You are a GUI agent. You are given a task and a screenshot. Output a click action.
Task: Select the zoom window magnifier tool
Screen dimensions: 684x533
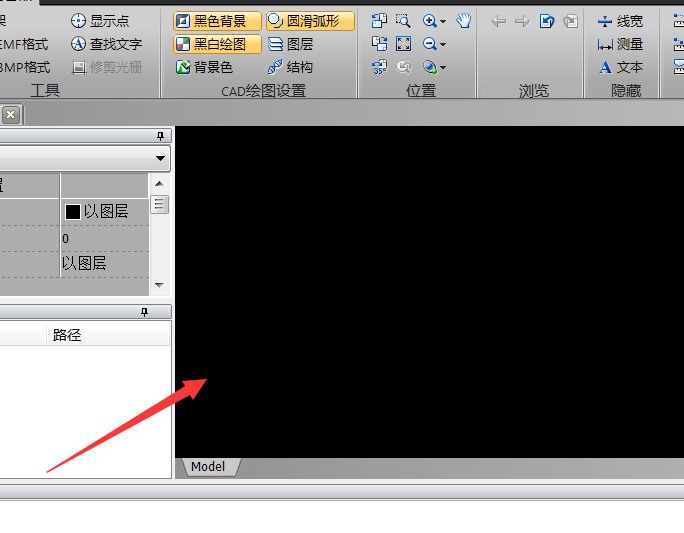(403, 20)
